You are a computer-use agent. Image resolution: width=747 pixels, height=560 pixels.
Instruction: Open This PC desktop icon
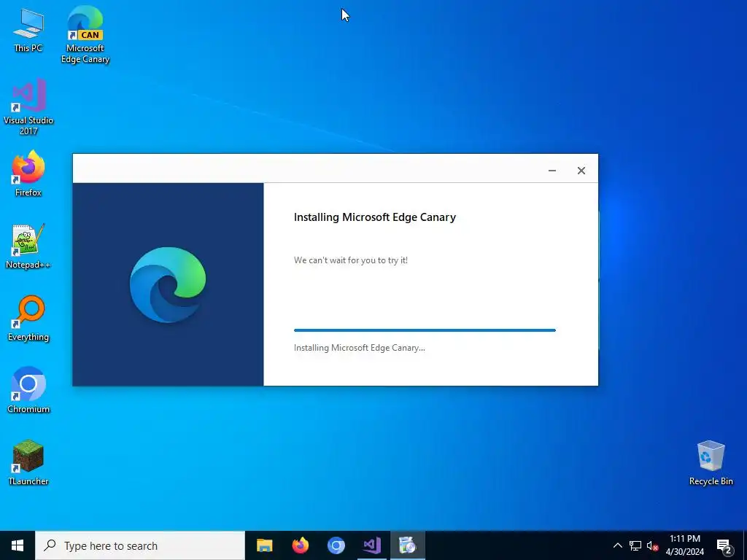click(28, 31)
